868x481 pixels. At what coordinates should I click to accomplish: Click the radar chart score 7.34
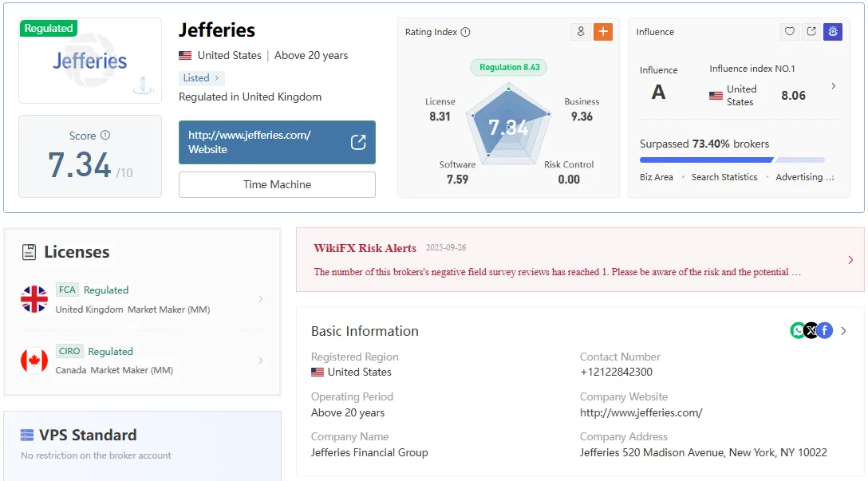pyautogui.click(x=508, y=128)
